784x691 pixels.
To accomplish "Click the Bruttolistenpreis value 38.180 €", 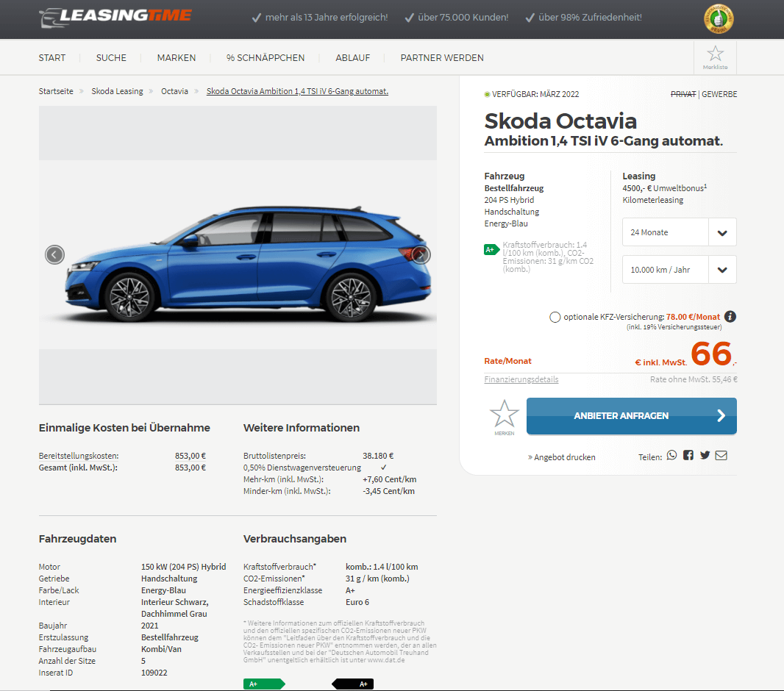I will coord(378,456).
